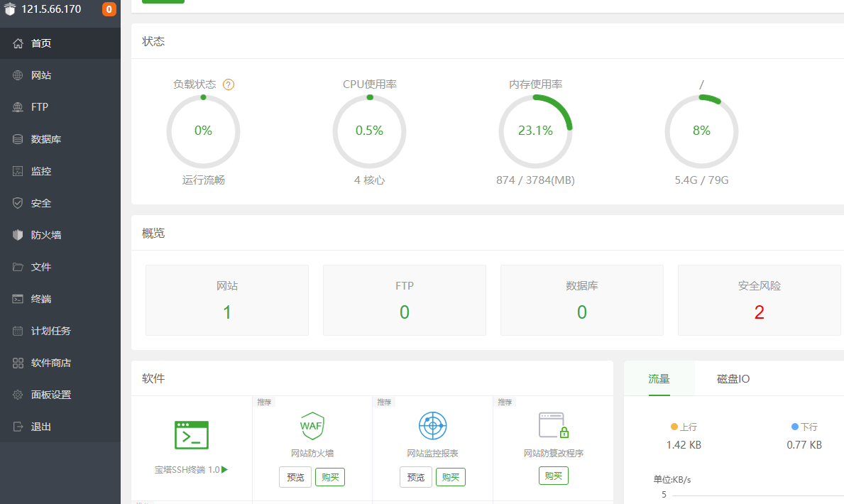Click 购买 under 网站监控报表

pyautogui.click(x=451, y=477)
